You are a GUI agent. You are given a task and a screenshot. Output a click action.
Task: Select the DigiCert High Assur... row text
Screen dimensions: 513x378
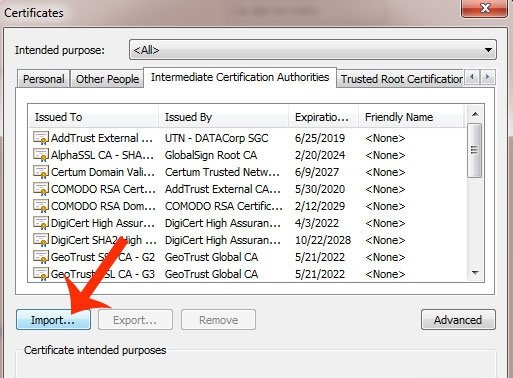103,223
